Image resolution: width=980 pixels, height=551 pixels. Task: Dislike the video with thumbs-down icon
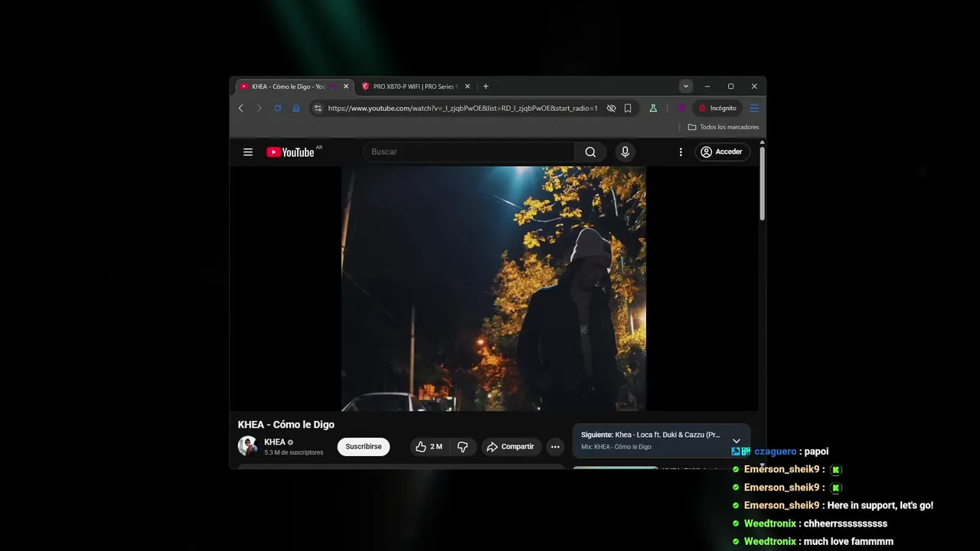coord(462,447)
